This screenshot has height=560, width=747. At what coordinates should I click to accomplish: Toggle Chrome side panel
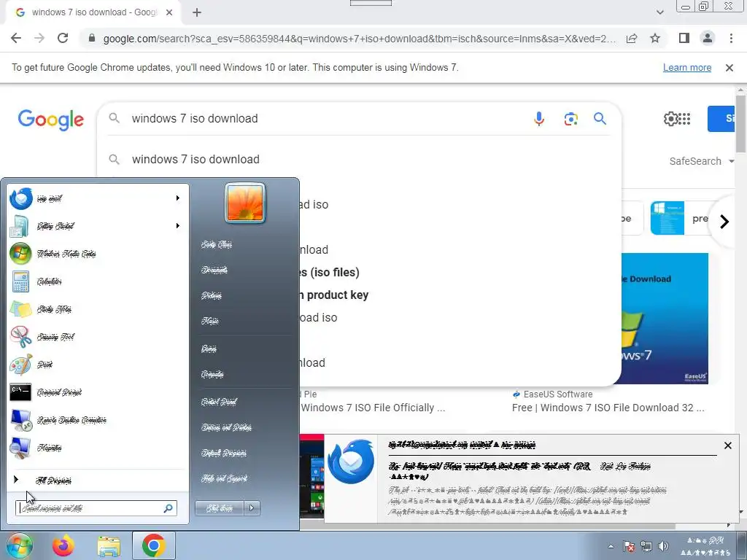point(684,38)
